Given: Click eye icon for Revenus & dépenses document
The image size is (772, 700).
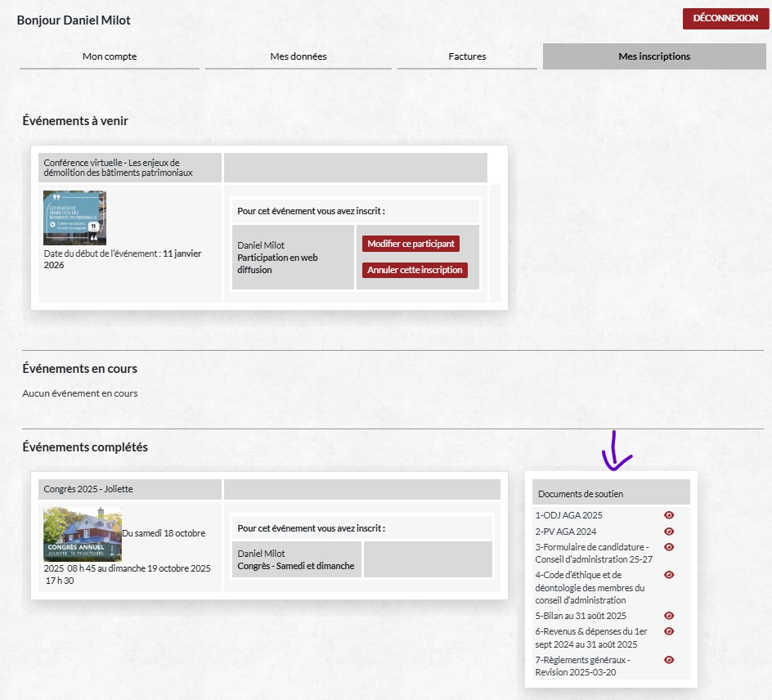Looking at the screenshot, I should (669, 631).
